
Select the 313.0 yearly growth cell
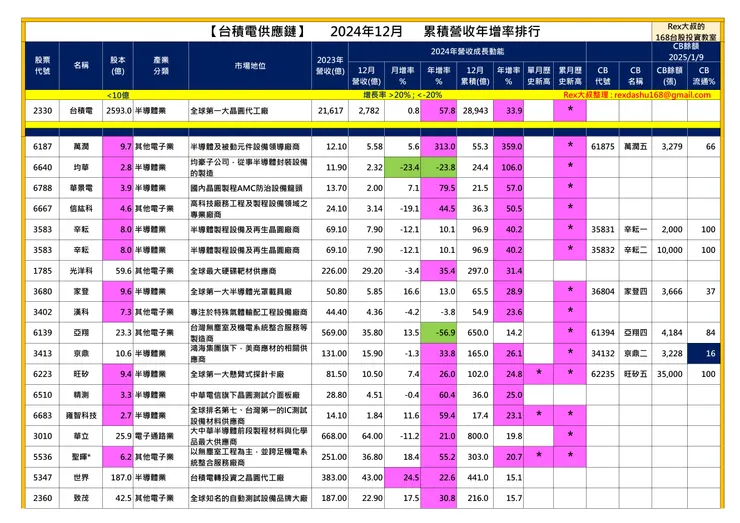[439, 146]
